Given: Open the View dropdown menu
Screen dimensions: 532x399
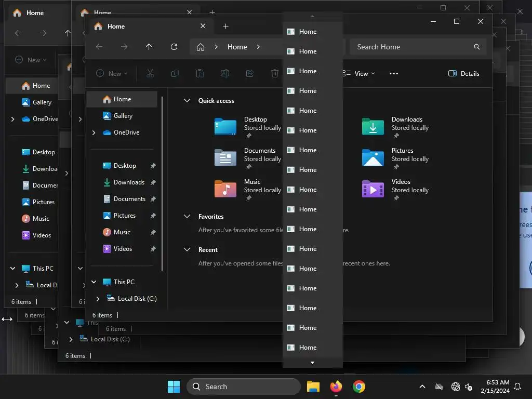Looking at the screenshot, I should coord(359,74).
